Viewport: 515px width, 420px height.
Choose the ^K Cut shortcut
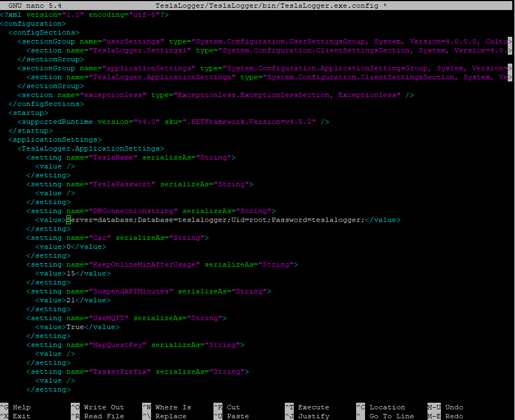click(x=227, y=407)
